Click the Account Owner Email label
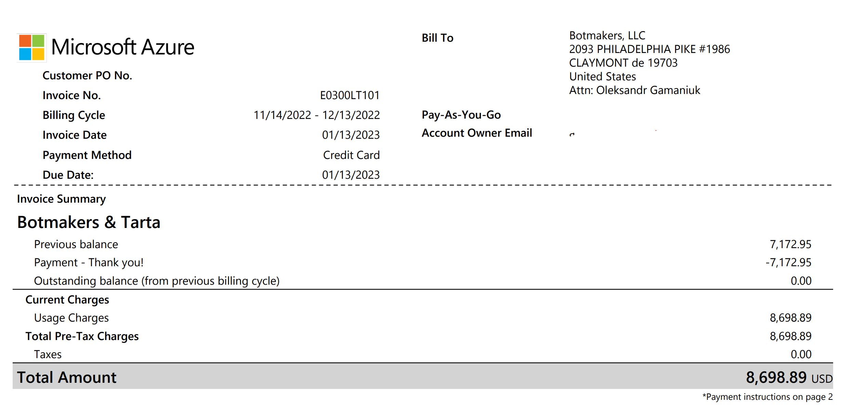 pos(477,133)
